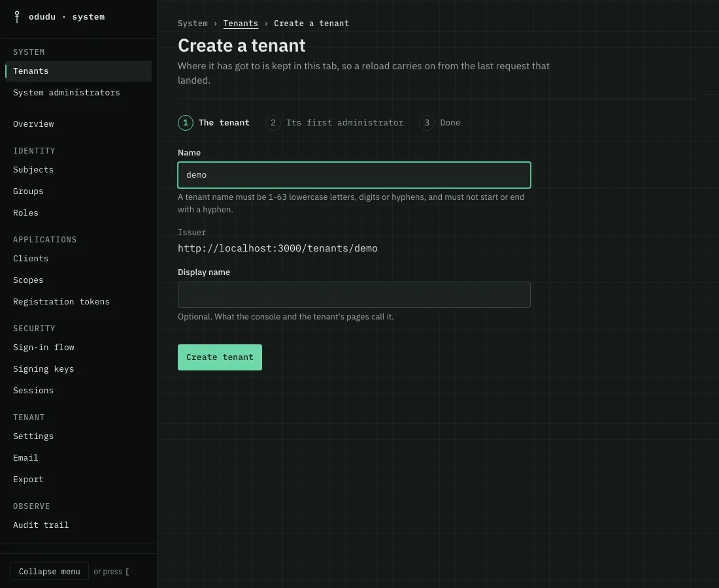Open Tenants in the sidebar
Image resolution: width=719 pixels, height=588 pixels.
(x=78, y=71)
